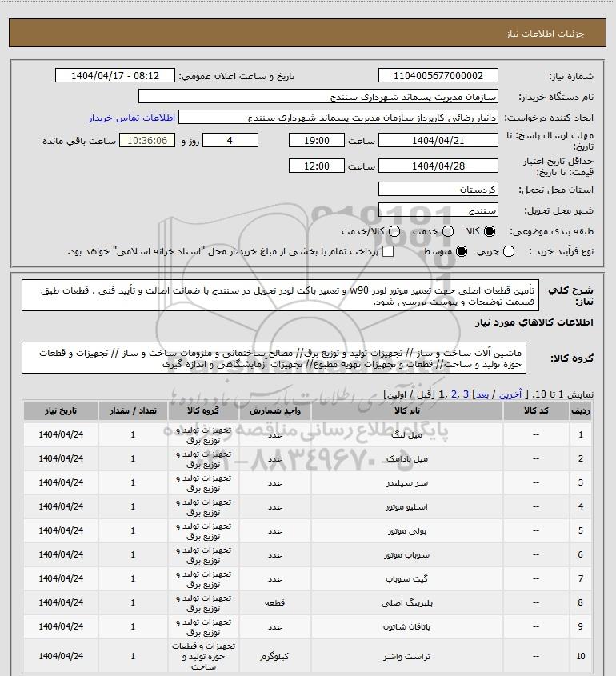This screenshot has width=616, height=676.
Task: Click the item name گیت سوپاپ
Action: pos(407,579)
